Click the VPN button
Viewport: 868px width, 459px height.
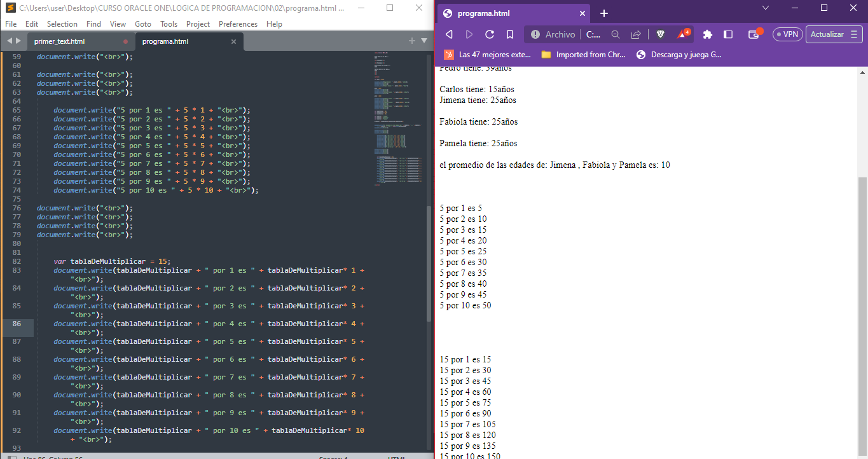[788, 34]
